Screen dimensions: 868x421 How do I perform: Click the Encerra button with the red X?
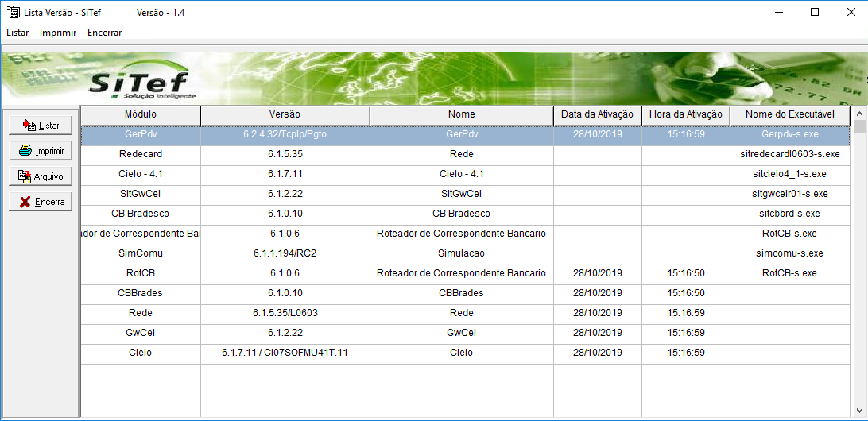coord(41,202)
